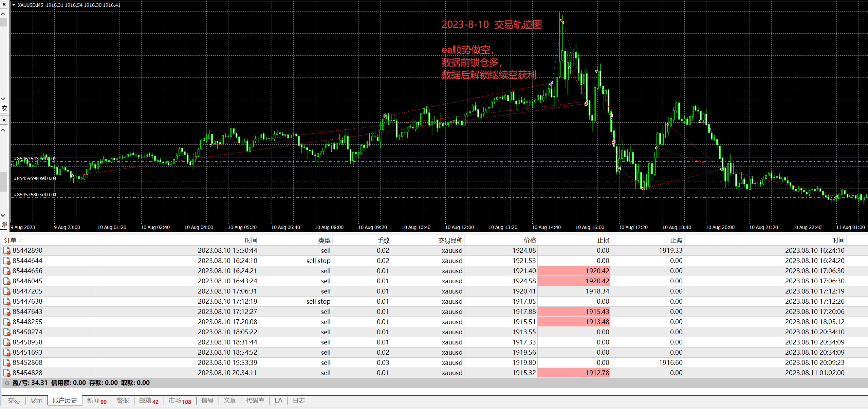Switch to the 交易 tab

pyautogui.click(x=14, y=400)
